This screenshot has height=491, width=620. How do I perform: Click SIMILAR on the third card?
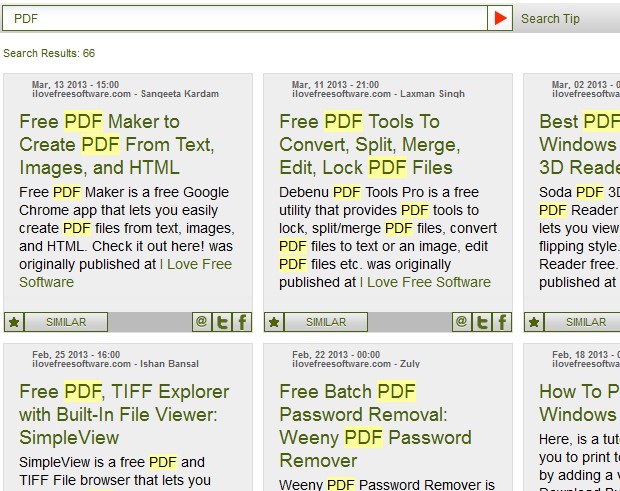click(x=586, y=322)
